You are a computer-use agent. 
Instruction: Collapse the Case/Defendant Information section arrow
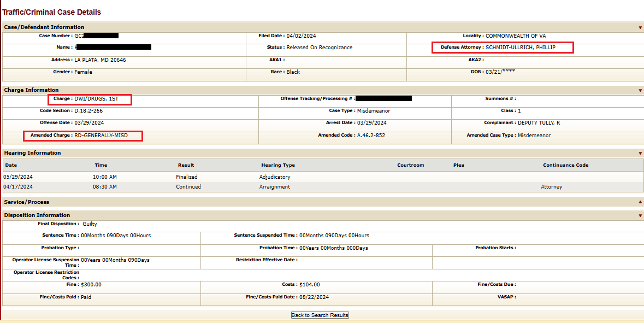[x=640, y=27]
